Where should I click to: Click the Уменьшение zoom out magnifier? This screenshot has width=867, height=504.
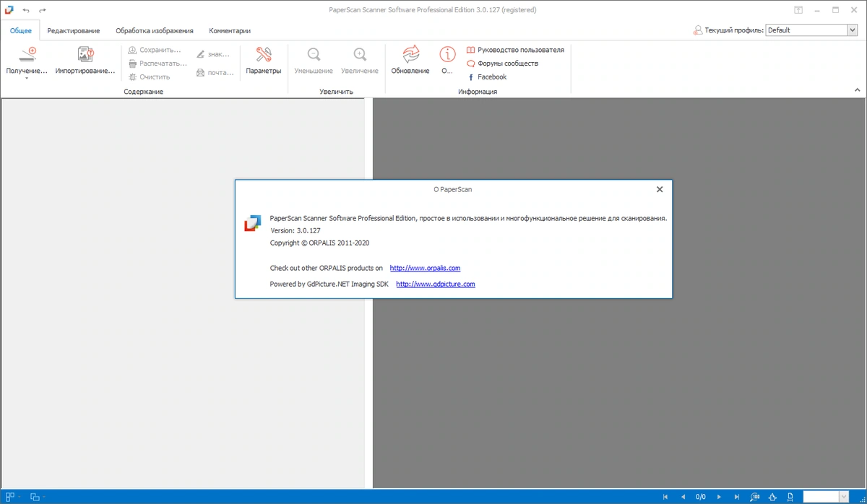click(x=314, y=54)
